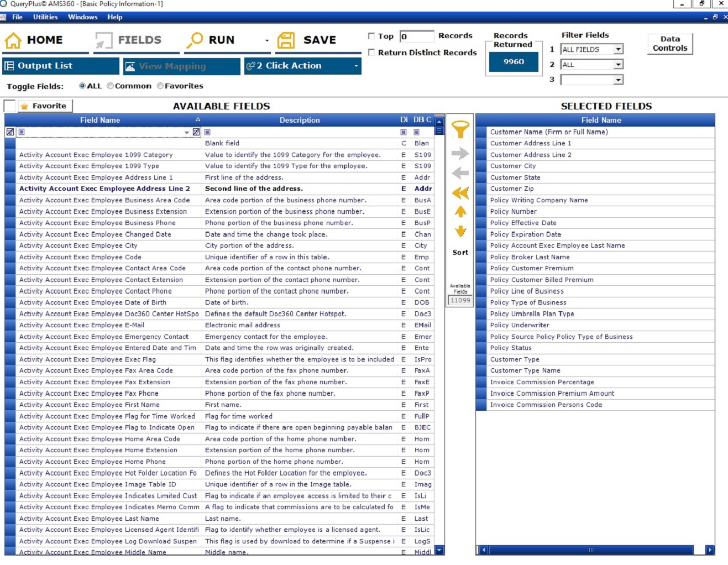Click the Field Name sort triangle indicator
Viewport: 728px width, 565px height.
coord(198,119)
